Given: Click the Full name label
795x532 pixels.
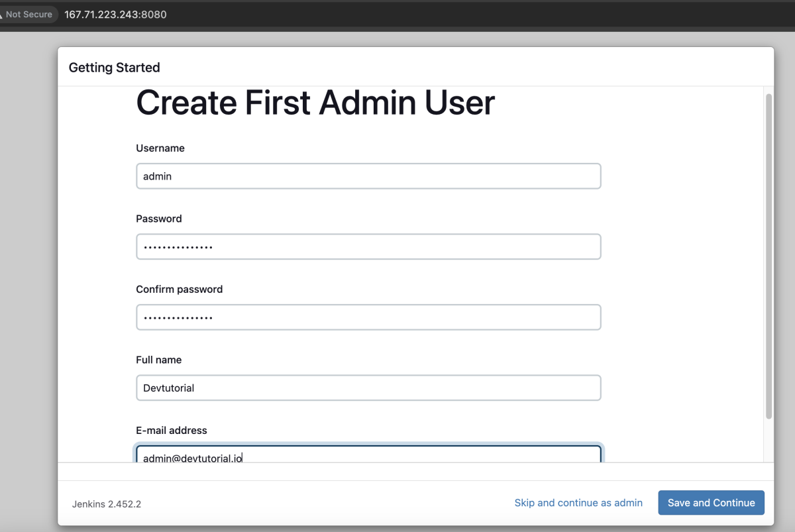Looking at the screenshot, I should pyautogui.click(x=159, y=360).
